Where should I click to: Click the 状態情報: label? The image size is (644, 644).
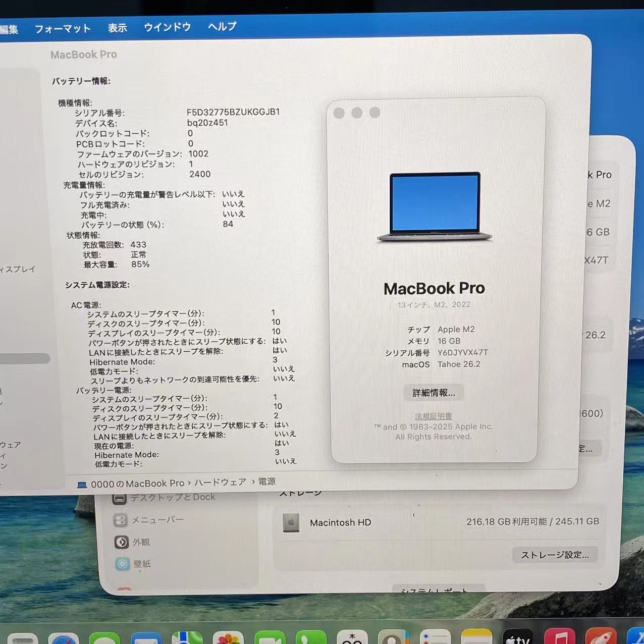(x=83, y=235)
